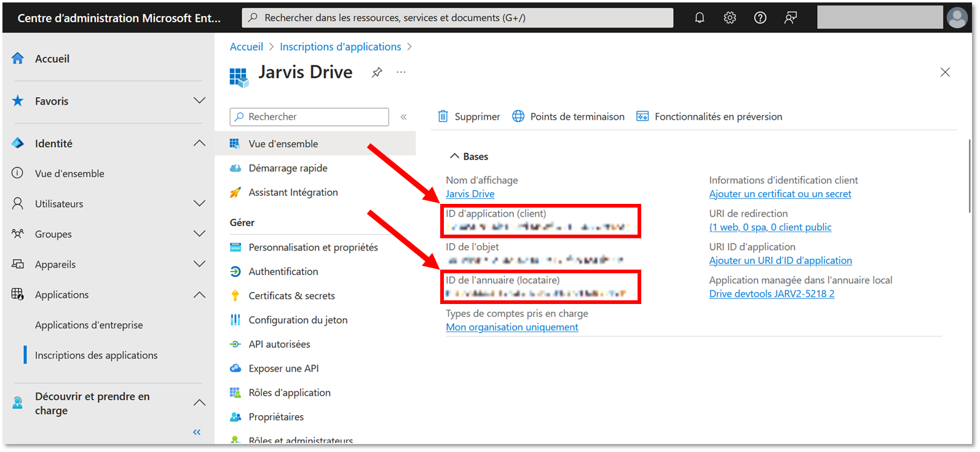Screen dimensions: 980x452
Task: Open the more options ellipsis by Jarvis Drive
Action: tap(401, 72)
